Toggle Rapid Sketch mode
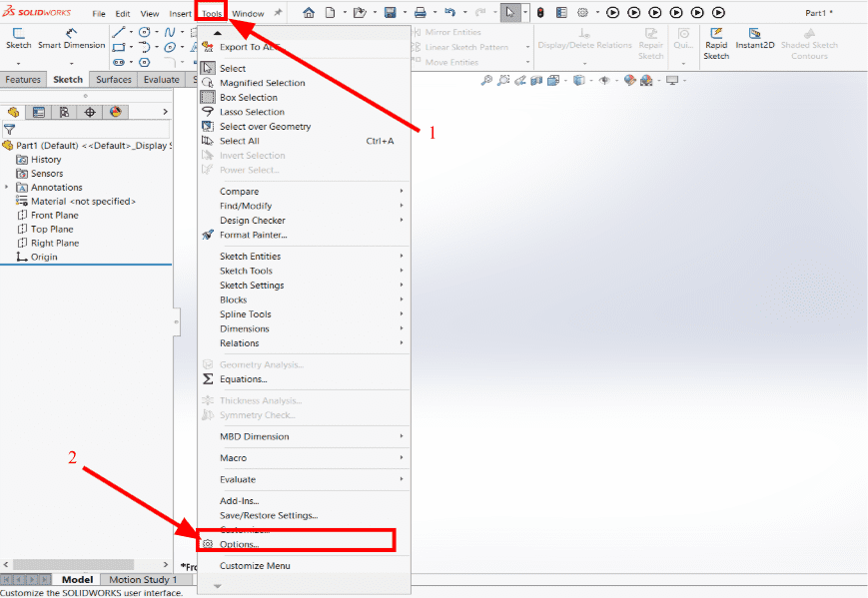868x598 pixels. pyautogui.click(x=716, y=44)
